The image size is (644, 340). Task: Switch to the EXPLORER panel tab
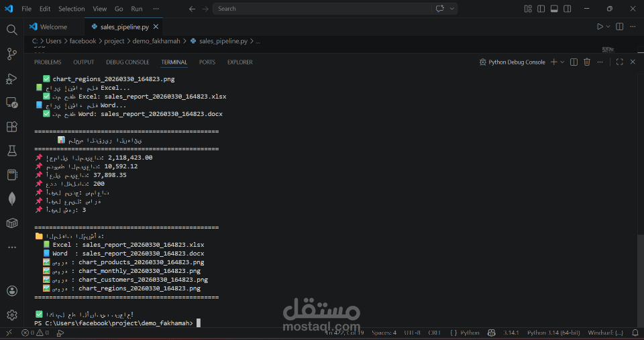tap(240, 62)
